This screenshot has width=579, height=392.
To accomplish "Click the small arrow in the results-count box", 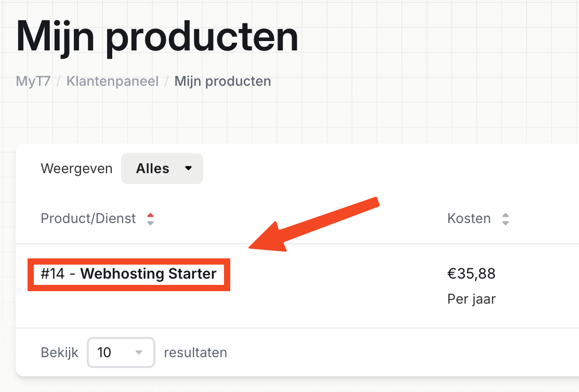I will click(139, 352).
